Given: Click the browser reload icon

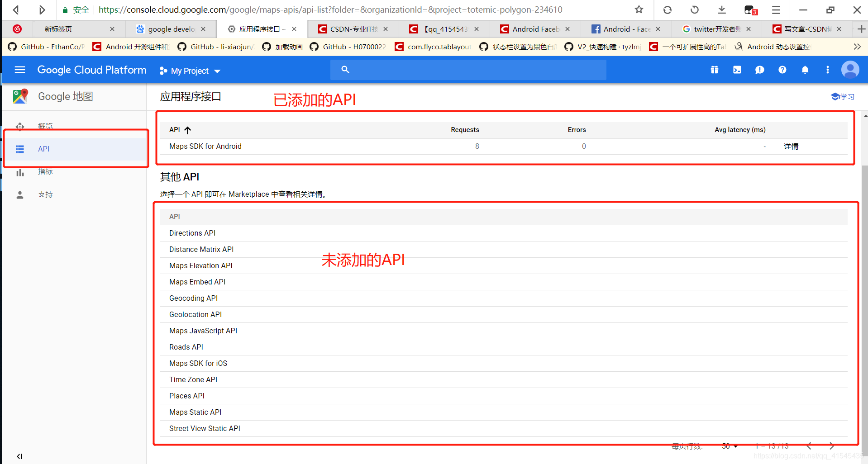Looking at the screenshot, I should pos(667,9).
